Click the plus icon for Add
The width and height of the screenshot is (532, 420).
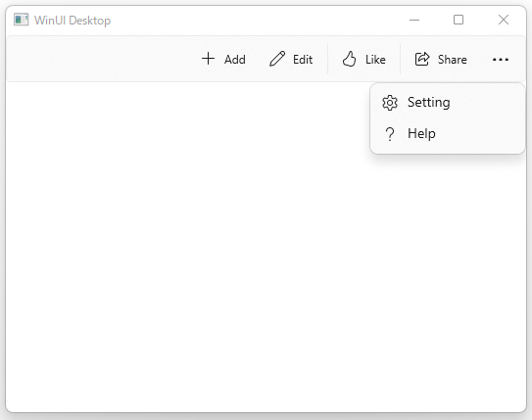pyautogui.click(x=208, y=59)
